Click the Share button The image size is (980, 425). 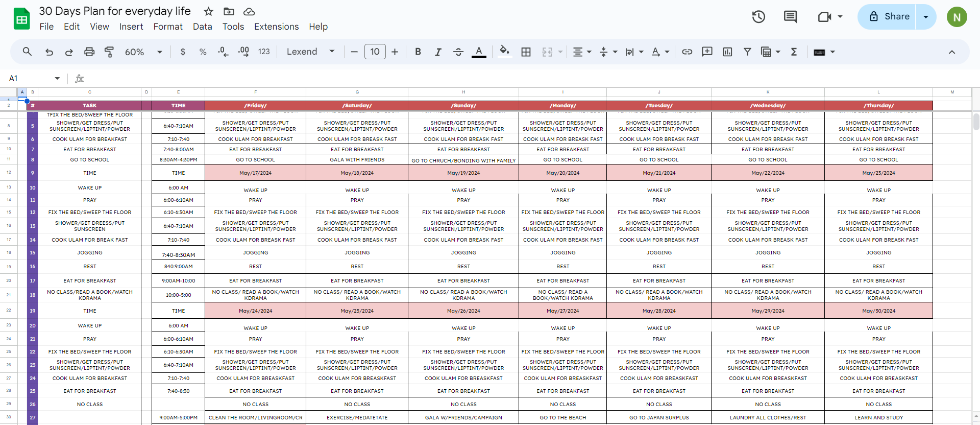(887, 17)
